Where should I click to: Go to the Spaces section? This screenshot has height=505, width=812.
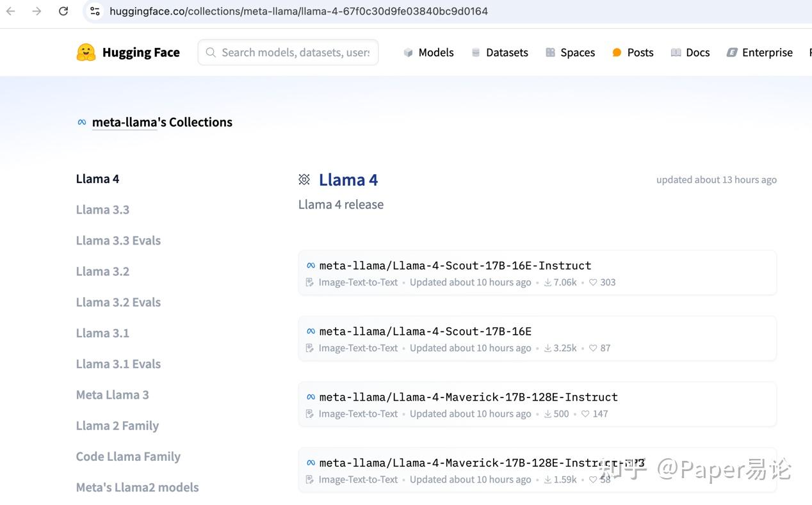click(x=570, y=52)
